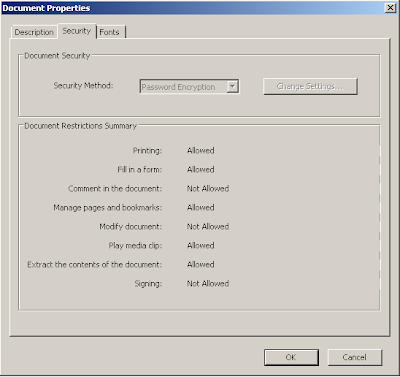Open the Fonts tab

(x=111, y=32)
